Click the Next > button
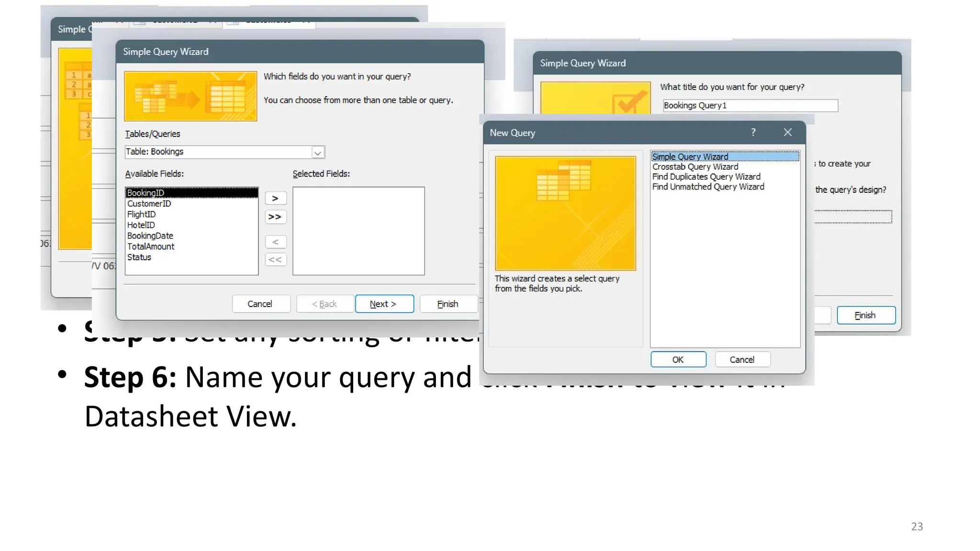 [x=384, y=304]
